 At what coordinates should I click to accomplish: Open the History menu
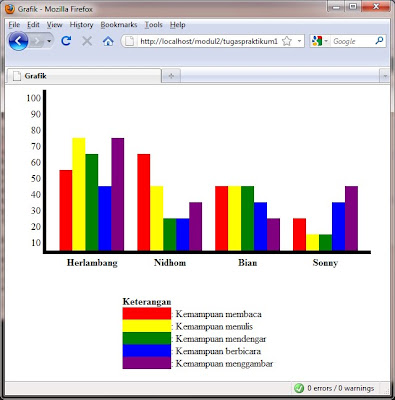click(x=81, y=25)
